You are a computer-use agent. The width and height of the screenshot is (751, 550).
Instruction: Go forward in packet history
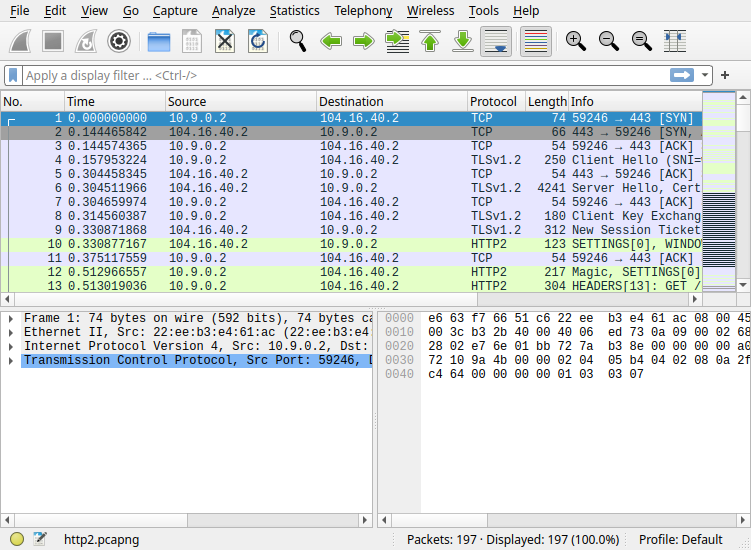tap(364, 41)
